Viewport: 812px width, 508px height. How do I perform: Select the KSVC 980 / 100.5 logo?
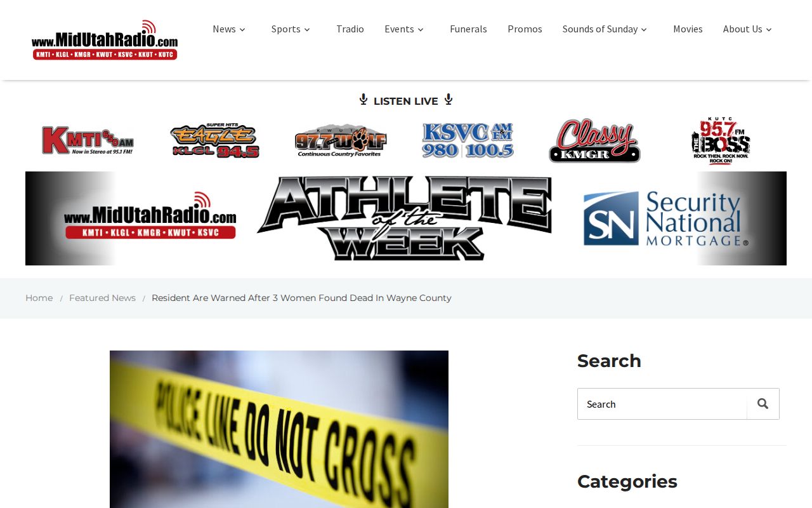pyautogui.click(x=468, y=140)
